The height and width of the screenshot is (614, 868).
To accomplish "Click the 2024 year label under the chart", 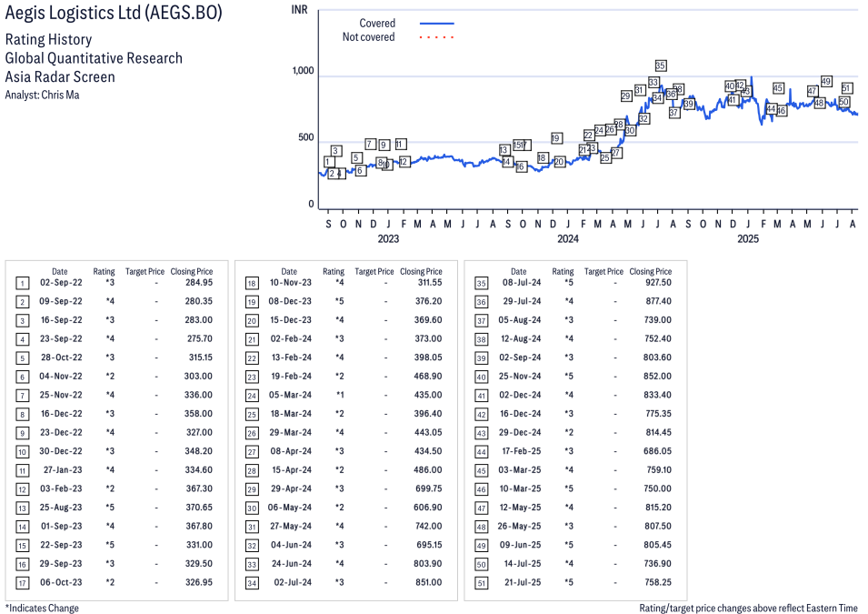I will tap(568, 239).
